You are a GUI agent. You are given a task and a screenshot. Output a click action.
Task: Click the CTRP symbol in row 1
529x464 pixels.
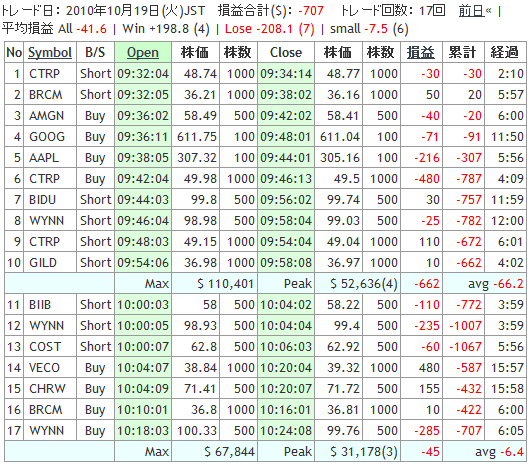coord(44,74)
